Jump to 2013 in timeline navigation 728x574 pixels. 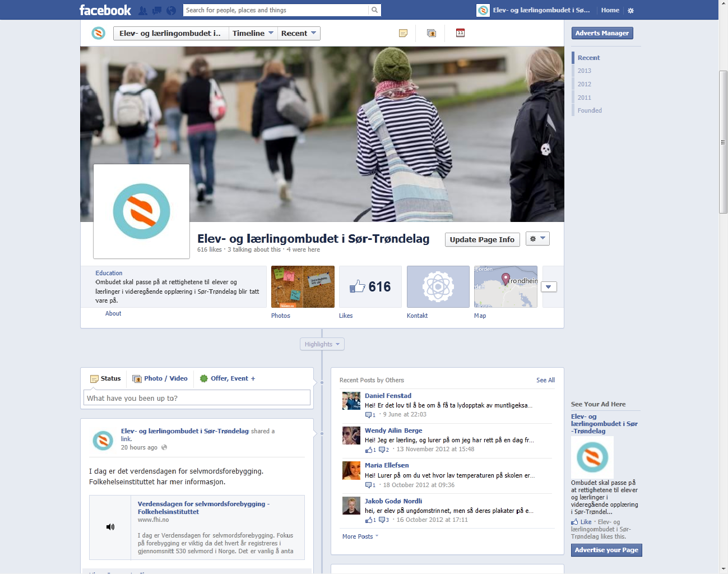[585, 71]
